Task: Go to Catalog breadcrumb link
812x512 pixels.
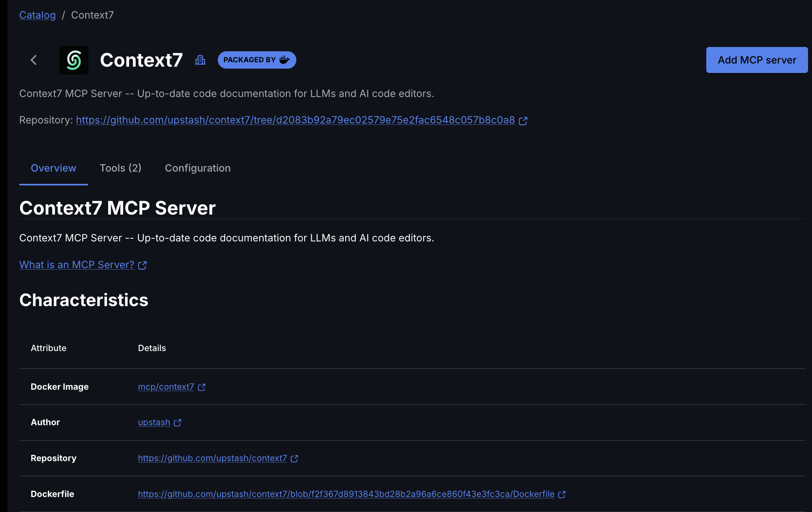Action: coord(37,15)
